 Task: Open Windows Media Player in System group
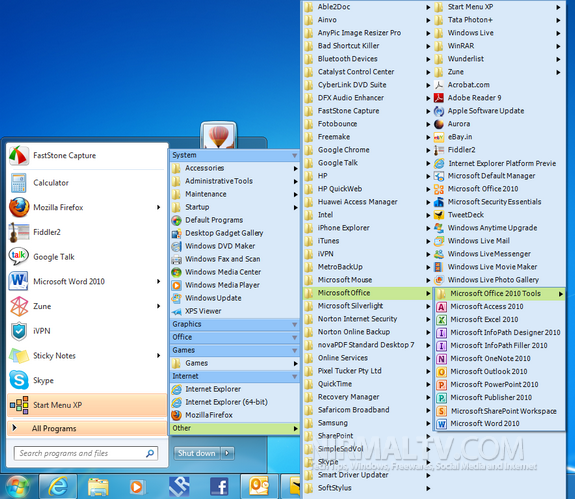point(235,285)
